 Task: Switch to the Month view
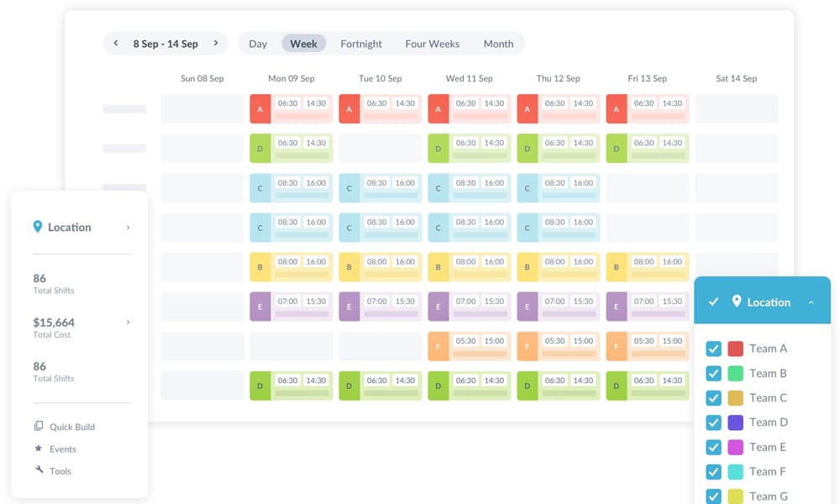coord(498,44)
